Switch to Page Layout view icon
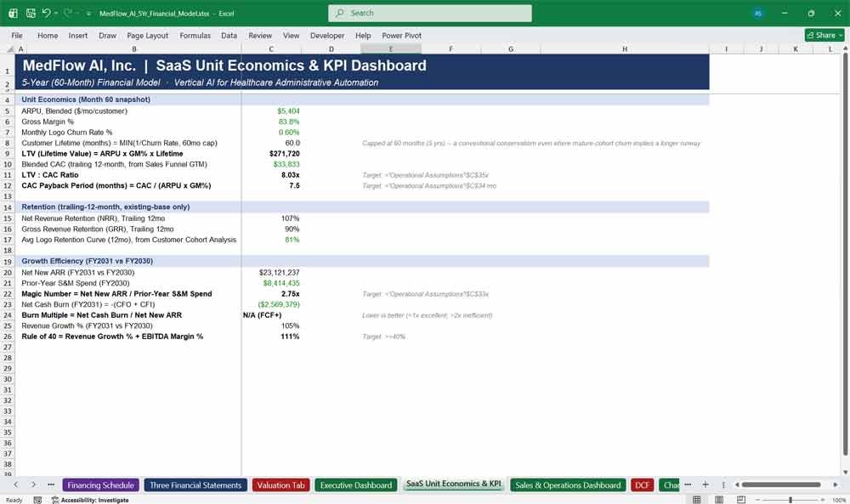 (719, 500)
